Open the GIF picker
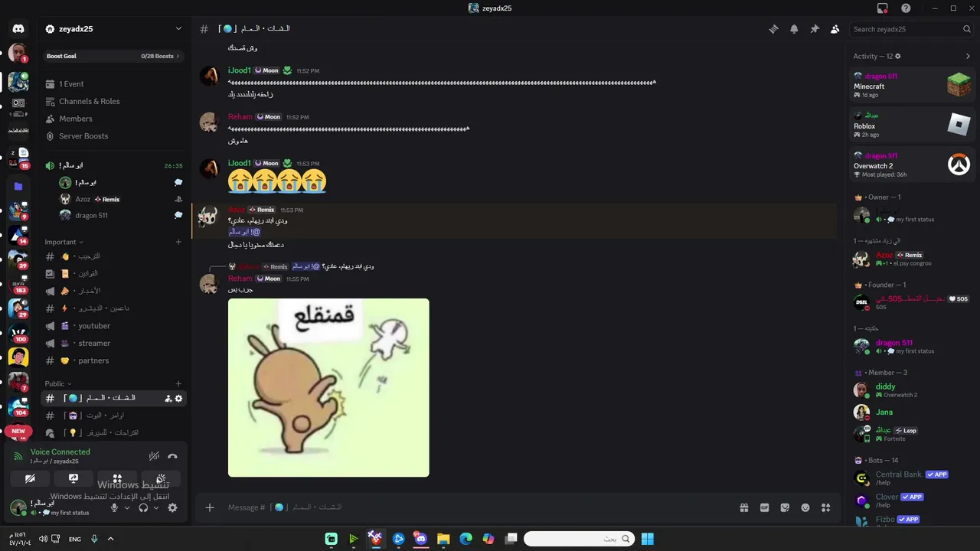Screen dimensions: 980x551 pos(764,507)
